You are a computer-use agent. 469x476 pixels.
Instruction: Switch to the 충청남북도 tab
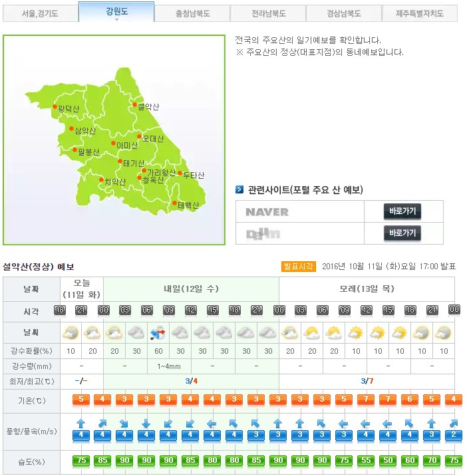click(x=192, y=13)
